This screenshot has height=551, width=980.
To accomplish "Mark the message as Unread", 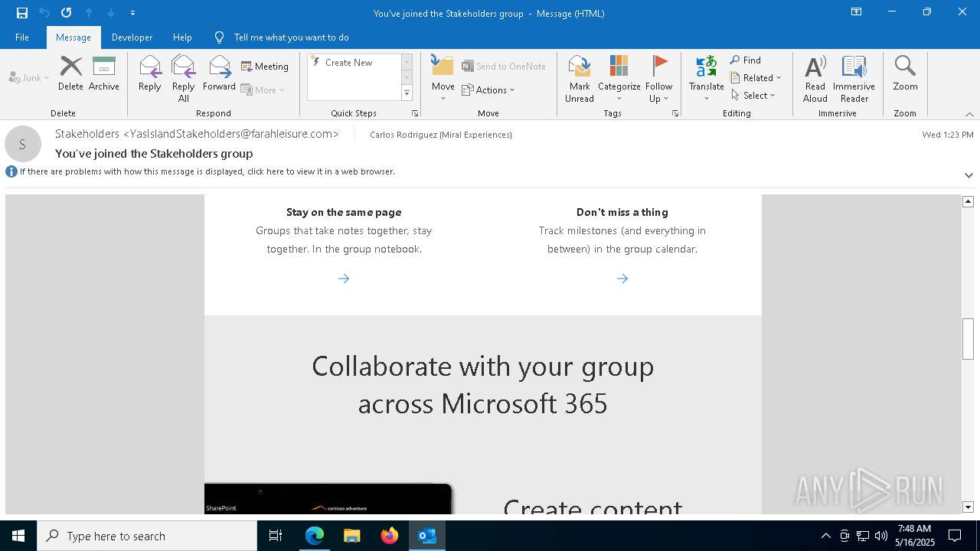I will pyautogui.click(x=580, y=79).
